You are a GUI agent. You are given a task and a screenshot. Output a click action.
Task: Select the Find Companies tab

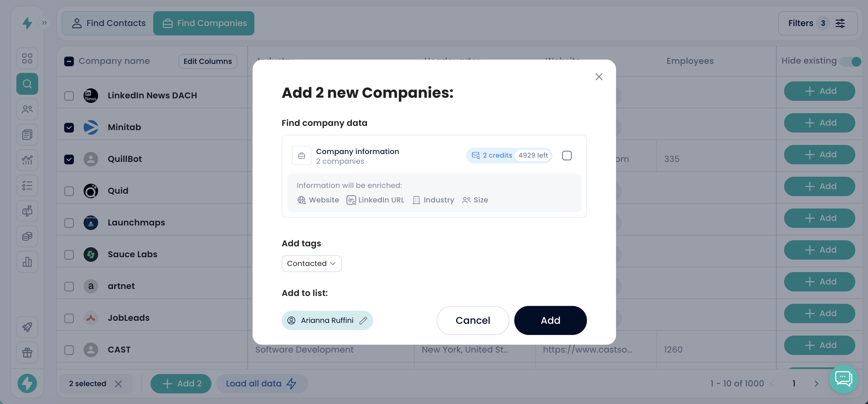tap(204, 23)
